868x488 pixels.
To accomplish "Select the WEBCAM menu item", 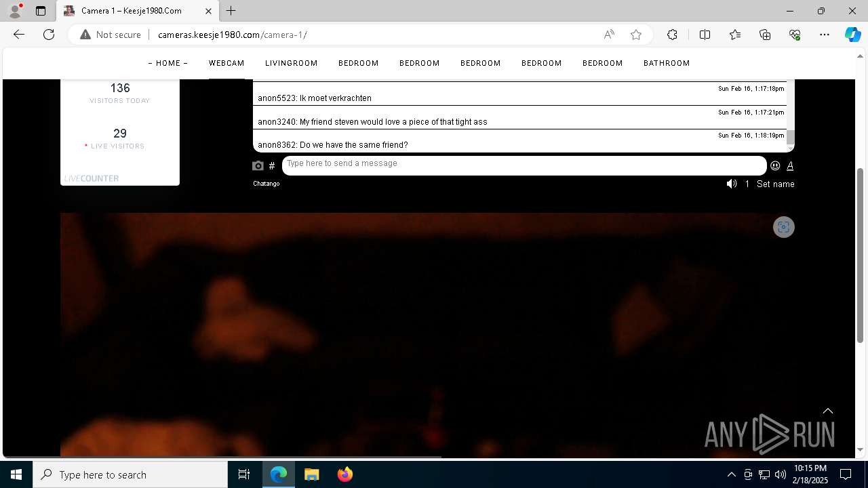I will point(226,63).
